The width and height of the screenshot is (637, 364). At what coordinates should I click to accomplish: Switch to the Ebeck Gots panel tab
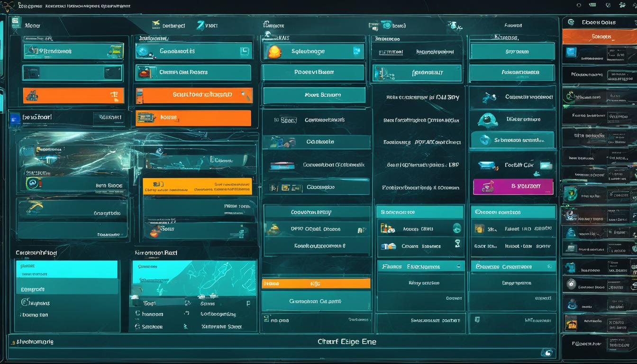[598, 22]
